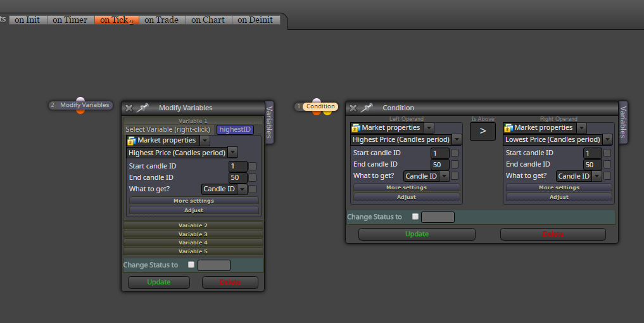Screen dimensions: 644x323
Task: Click the orange output connector under Modify Variables block
Action: click(80, 111)
